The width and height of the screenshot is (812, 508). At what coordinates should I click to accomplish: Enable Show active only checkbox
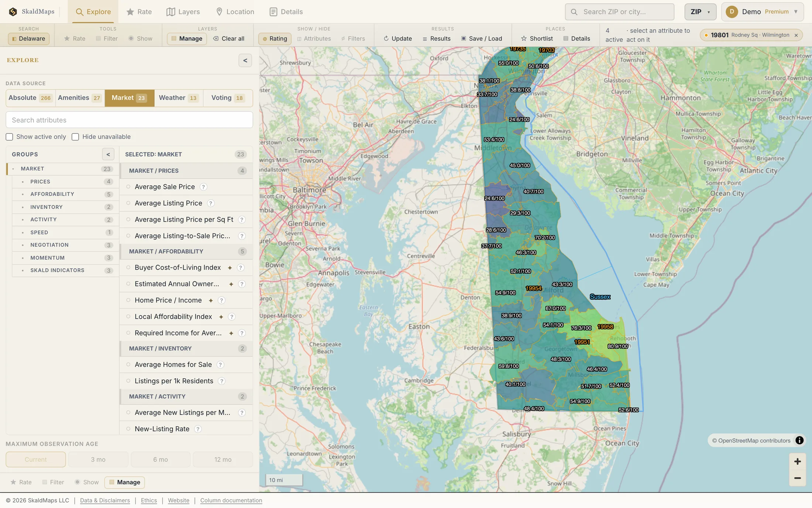[9, 137]
